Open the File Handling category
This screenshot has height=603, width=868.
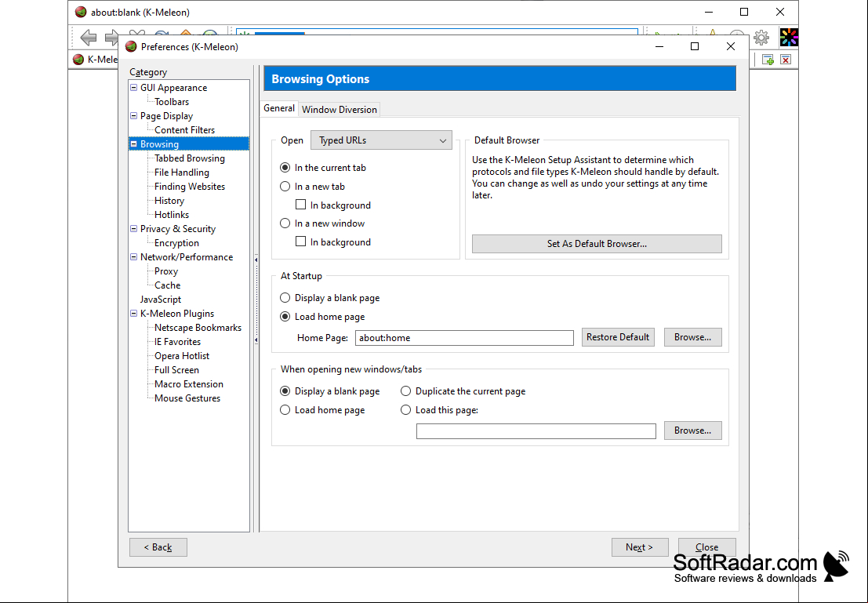(x=182, y=173)
